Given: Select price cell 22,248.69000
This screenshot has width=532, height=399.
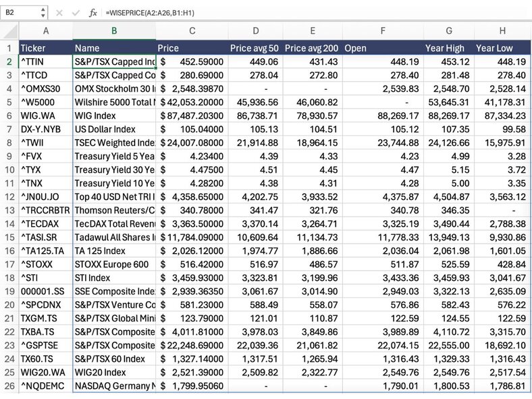Looking at the screenshot, I should click(192, 346).
